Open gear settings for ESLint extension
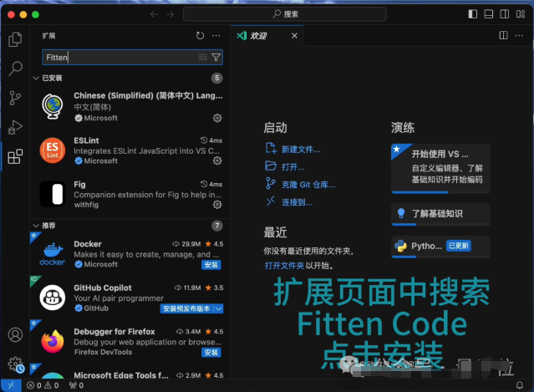This screenshot has width=534, height=392. pos(217,160)
